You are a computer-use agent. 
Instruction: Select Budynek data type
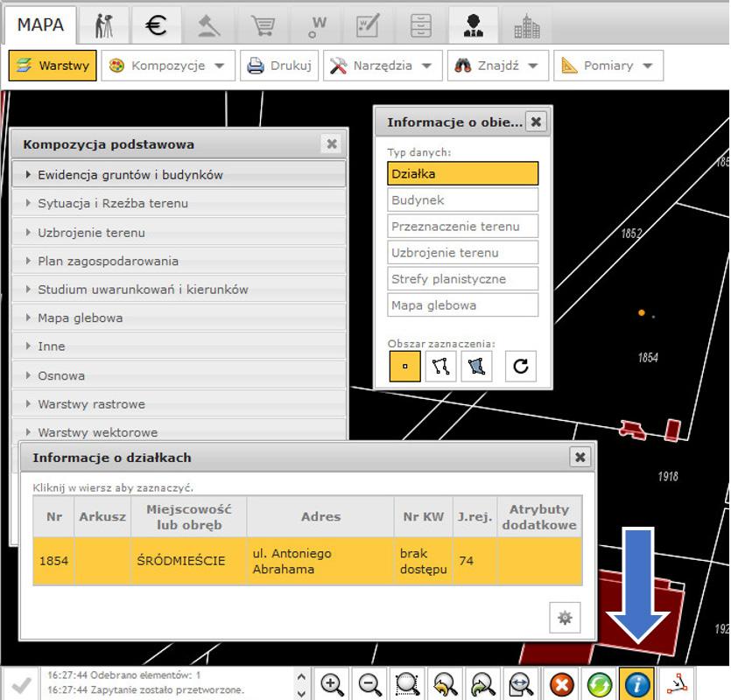[463, 199]
